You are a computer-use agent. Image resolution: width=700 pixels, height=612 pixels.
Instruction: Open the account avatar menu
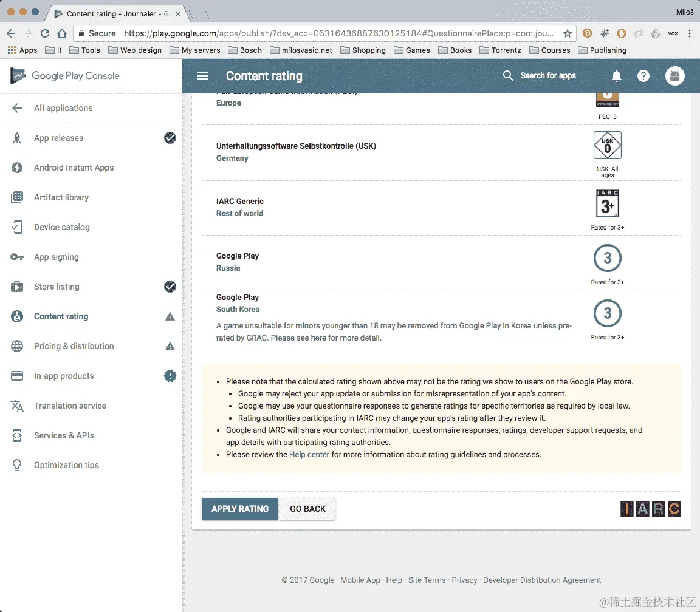(675, 76)
